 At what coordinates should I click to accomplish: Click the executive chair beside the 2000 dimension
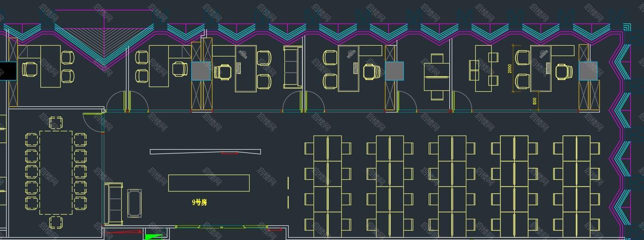pos(564,72)
